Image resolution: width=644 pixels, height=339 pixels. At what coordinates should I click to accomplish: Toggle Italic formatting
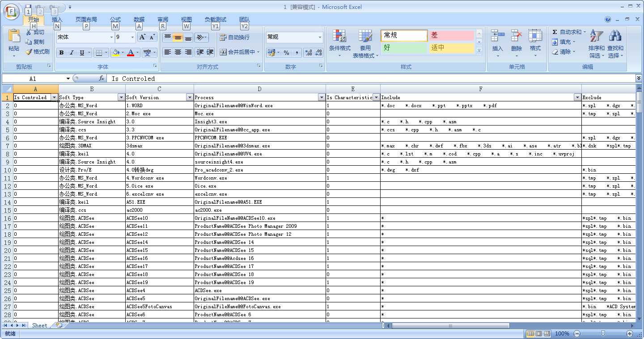coord(72,53)
